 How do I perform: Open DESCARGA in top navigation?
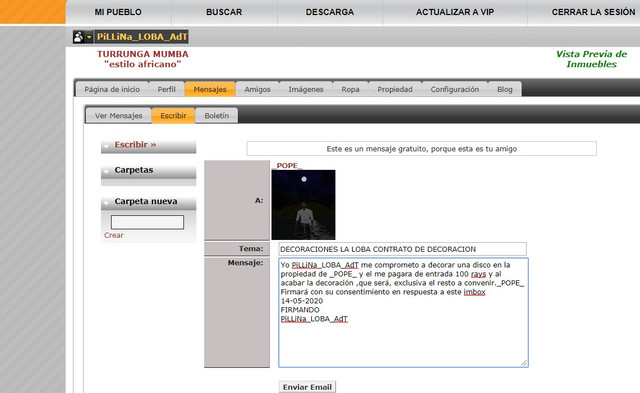[330, 12]
